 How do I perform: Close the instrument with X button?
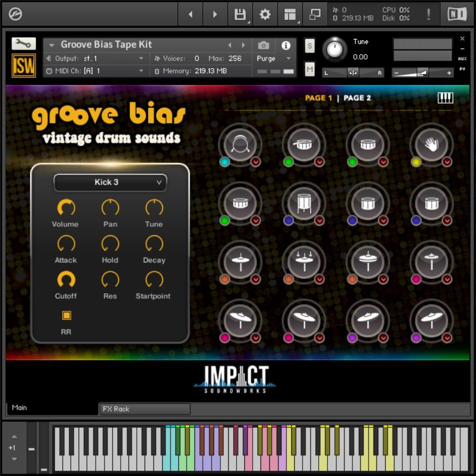462,39
